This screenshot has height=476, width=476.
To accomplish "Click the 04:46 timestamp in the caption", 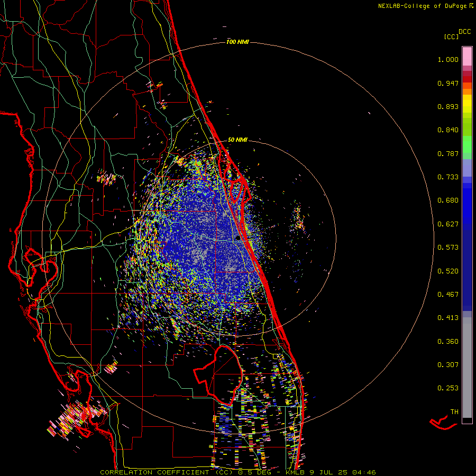I will [364, 472].
